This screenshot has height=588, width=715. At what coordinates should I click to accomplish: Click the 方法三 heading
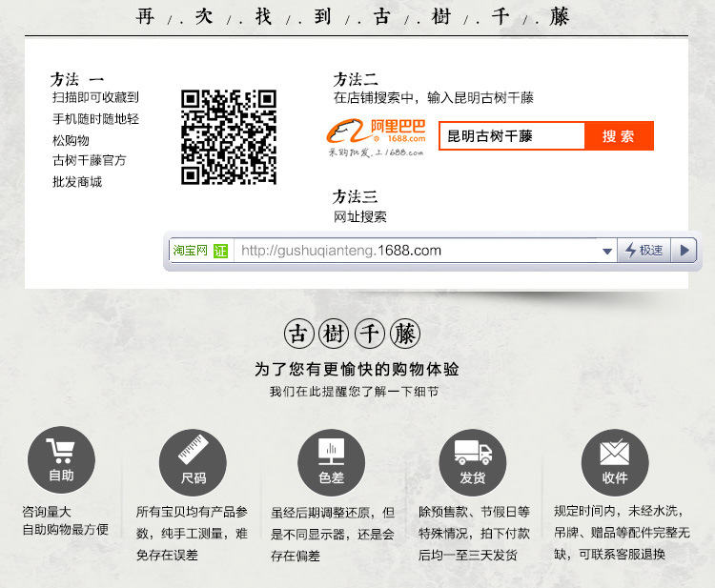(356, 197)
